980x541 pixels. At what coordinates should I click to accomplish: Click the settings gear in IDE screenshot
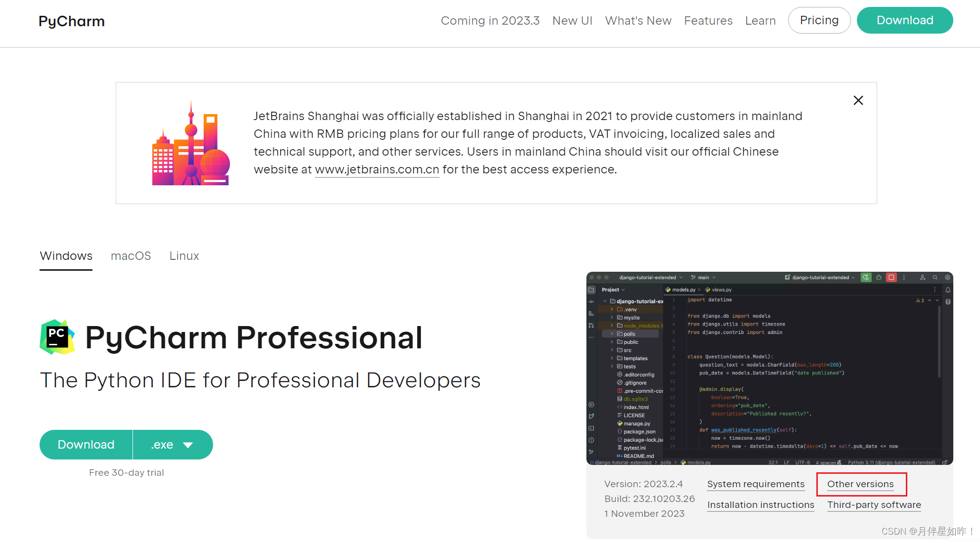point(948,278)
